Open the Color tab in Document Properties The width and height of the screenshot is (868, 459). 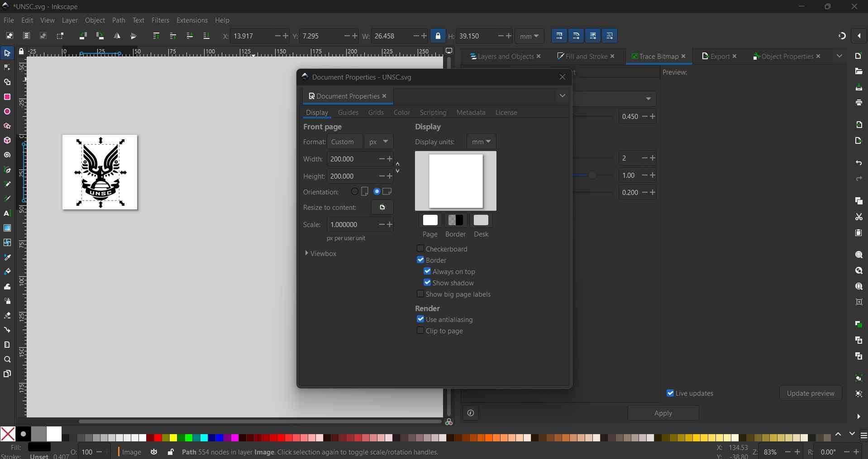(402, 113)
